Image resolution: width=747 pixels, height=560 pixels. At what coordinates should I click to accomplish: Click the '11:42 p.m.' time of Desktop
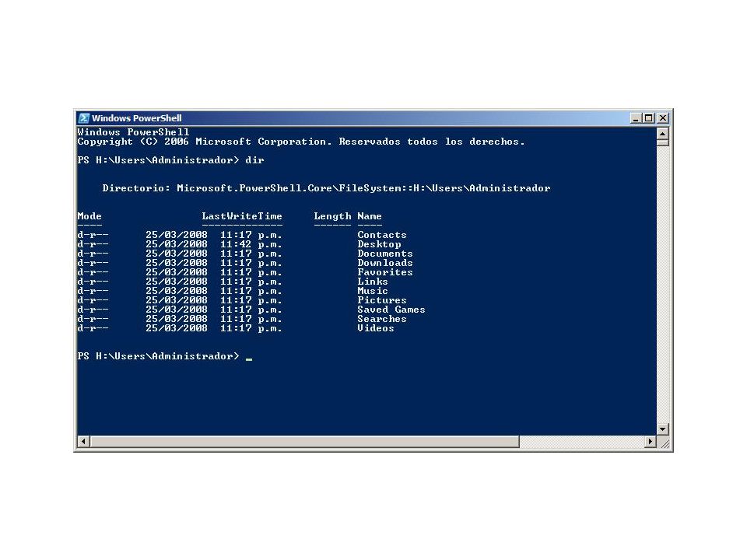(251, 244)
